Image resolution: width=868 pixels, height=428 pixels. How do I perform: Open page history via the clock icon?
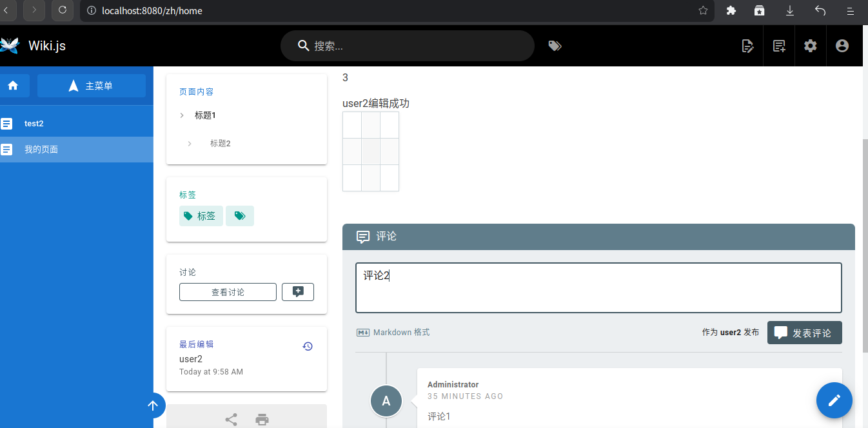308,346
